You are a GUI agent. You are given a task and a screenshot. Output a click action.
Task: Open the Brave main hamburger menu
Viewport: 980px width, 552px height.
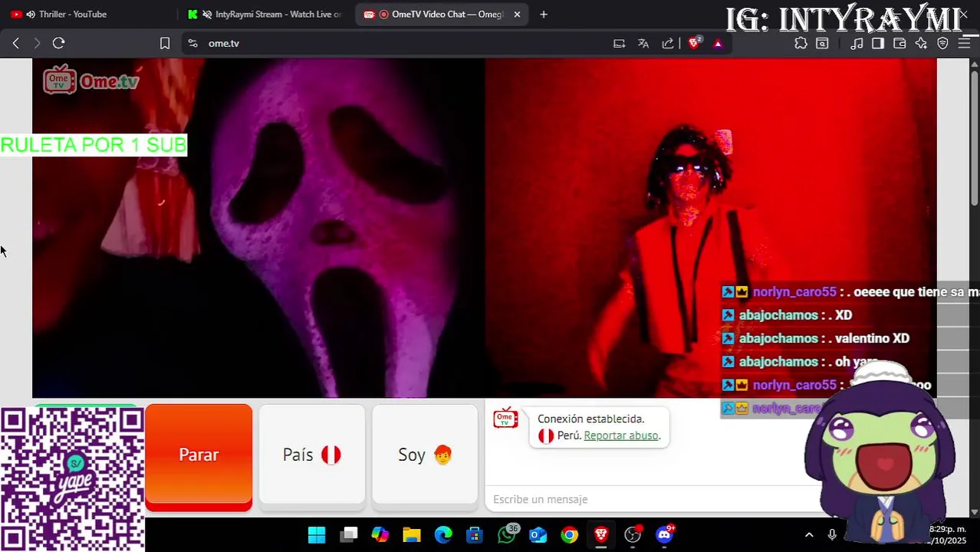(x=965, y=44)
